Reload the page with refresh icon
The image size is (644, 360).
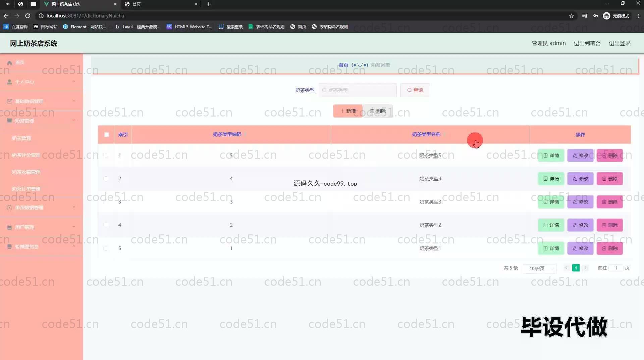(28, 16)
